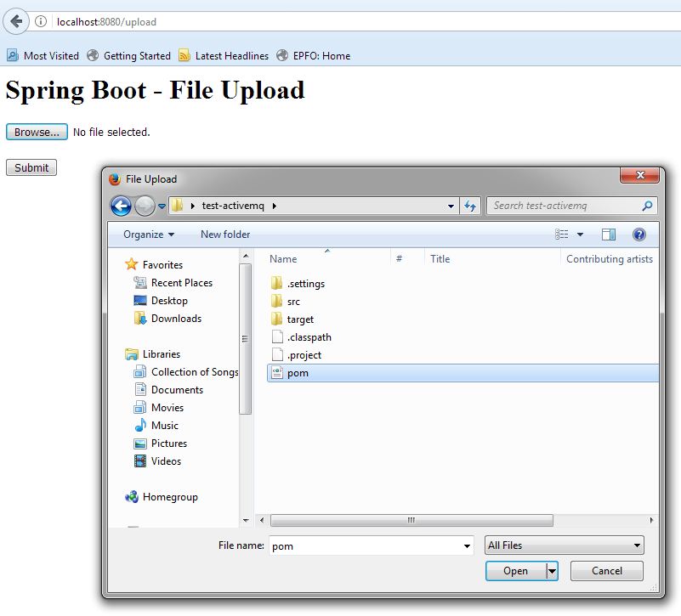Click the Browse... button on the page
The height and width of the screenshot is (616, 681).
pyautogui.click(x=37, y=132)
